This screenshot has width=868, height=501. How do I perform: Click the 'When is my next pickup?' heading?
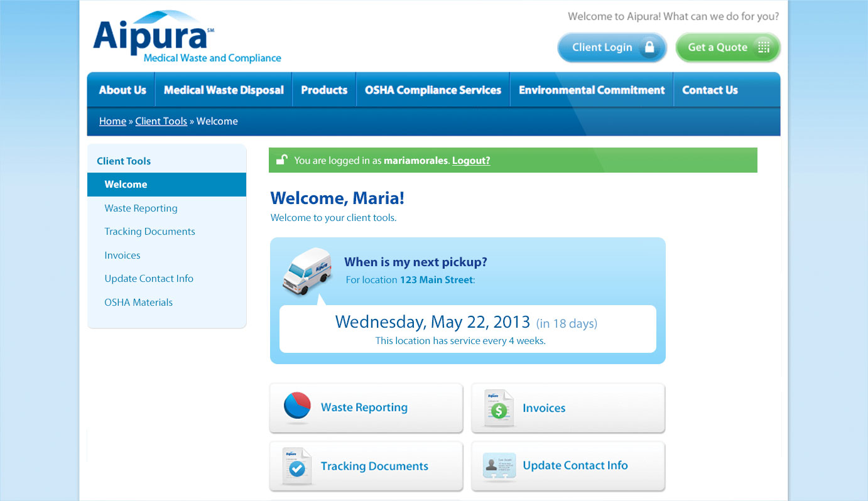point(416,262)
